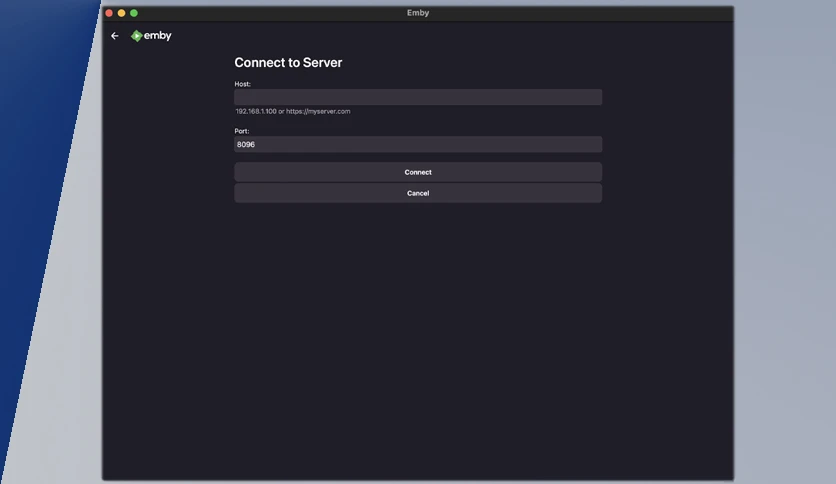Click the Connect to Server heading
The image size is (836, 484).
click(x=288, y=62)
